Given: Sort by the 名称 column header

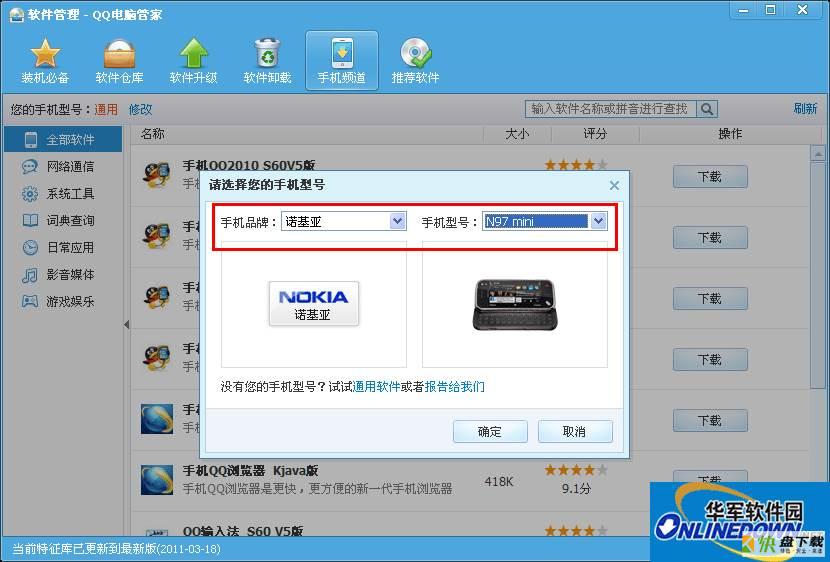Looking at the screenshot, I should [x=152, y=134].
